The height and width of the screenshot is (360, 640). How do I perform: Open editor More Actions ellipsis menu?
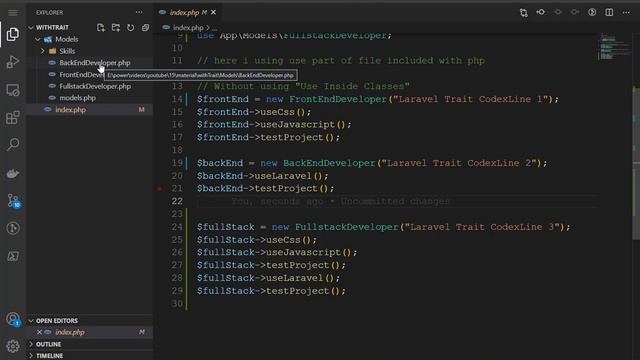click(626, 12)
